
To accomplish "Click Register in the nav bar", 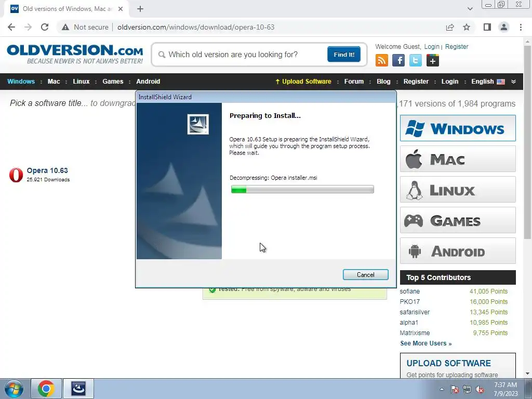I will (416, 82).
